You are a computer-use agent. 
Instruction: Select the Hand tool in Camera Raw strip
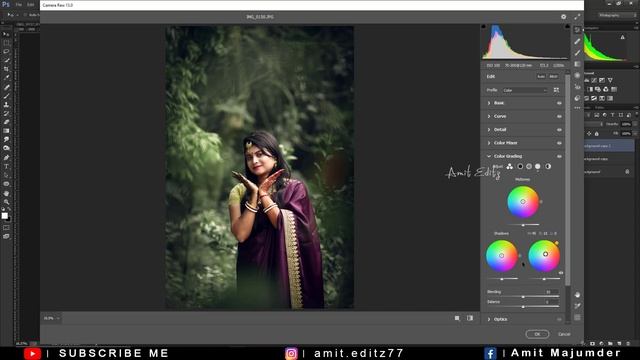[x=577, y=295]
